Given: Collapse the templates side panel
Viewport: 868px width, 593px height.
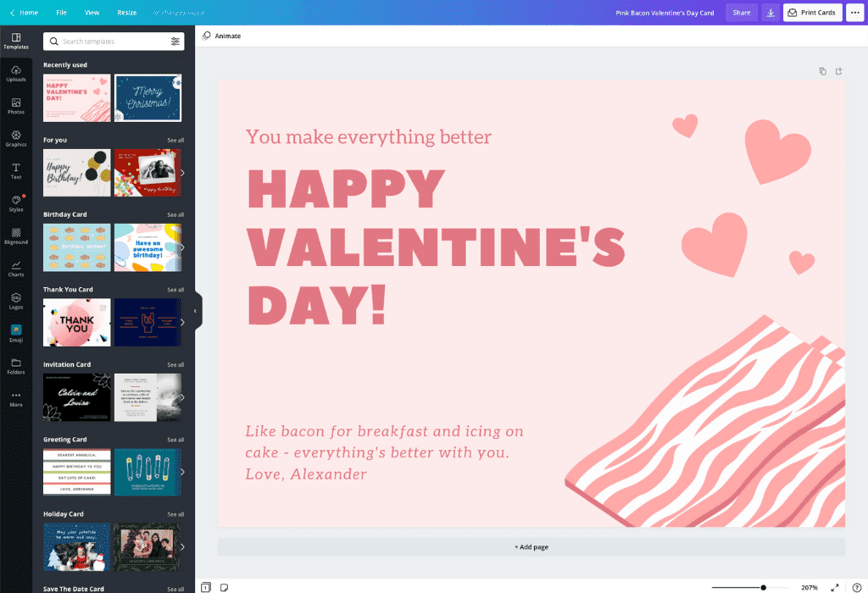Looking at the screenshot, I should pos(196,311).
